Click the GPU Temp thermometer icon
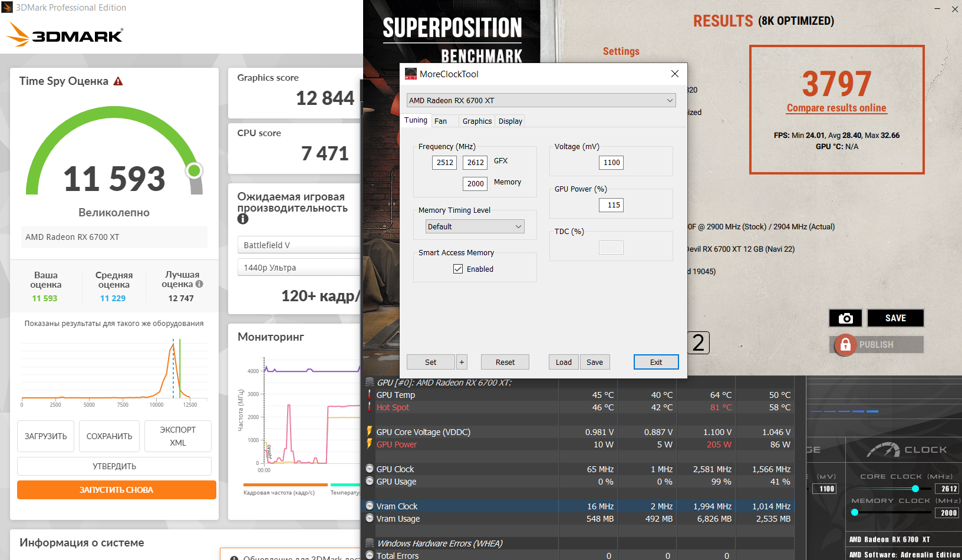 (370, 395)
